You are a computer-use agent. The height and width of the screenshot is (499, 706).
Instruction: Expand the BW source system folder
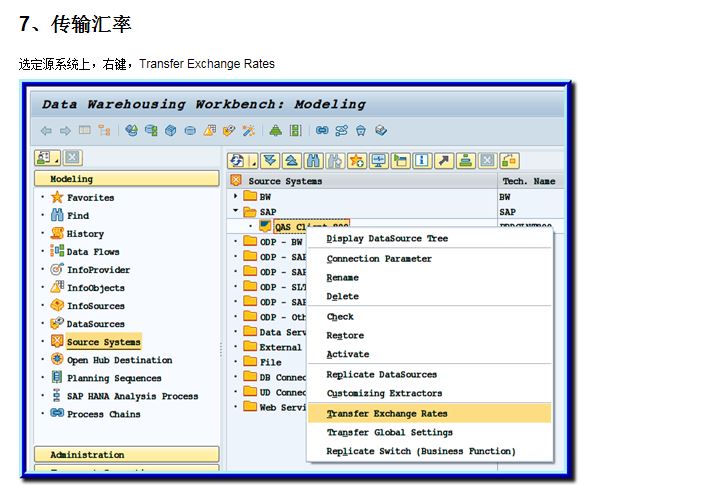coord(235,196)
